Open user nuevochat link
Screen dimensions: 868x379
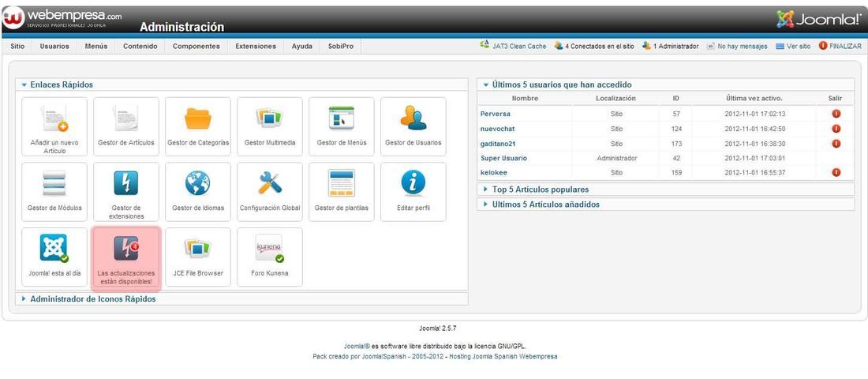pos(498,129)
